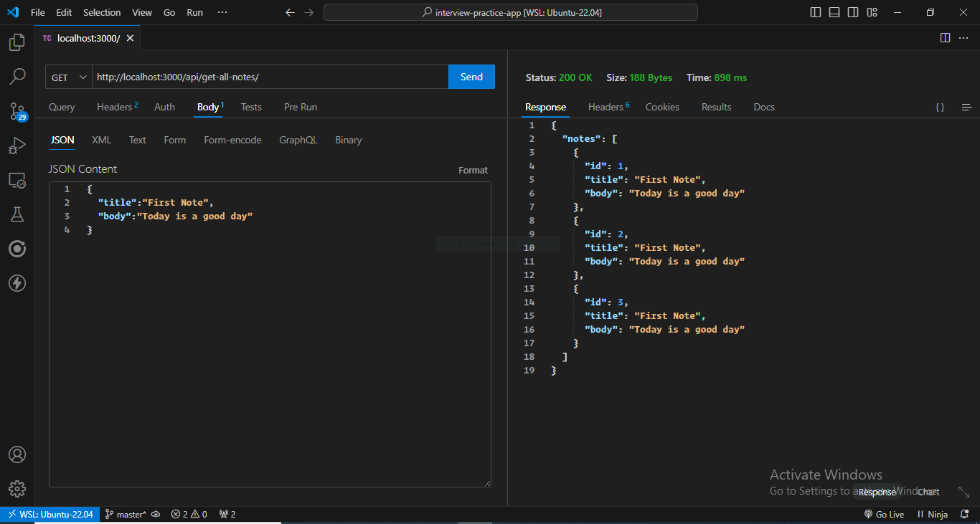Open Run and Debug view
This screenshot has height=524, width=980.
pos(17,146)
